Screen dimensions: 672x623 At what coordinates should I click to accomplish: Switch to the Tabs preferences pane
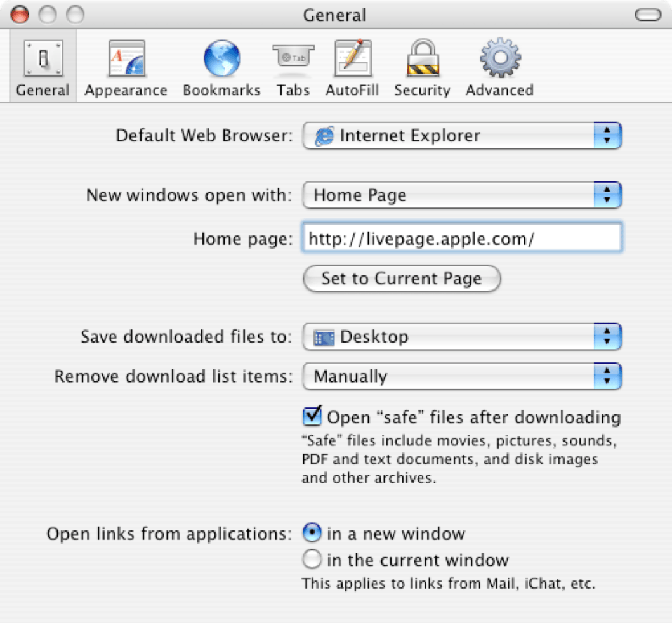(x=293, y=67)
